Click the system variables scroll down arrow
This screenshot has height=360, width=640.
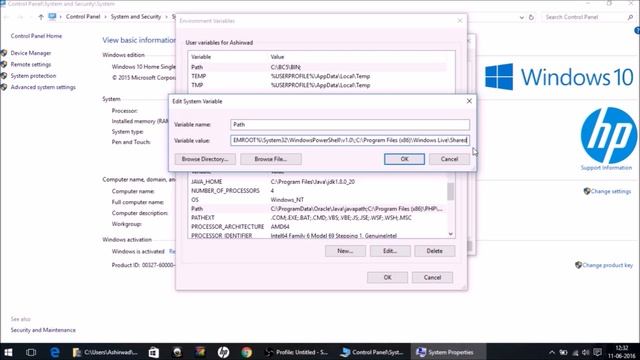451,234
